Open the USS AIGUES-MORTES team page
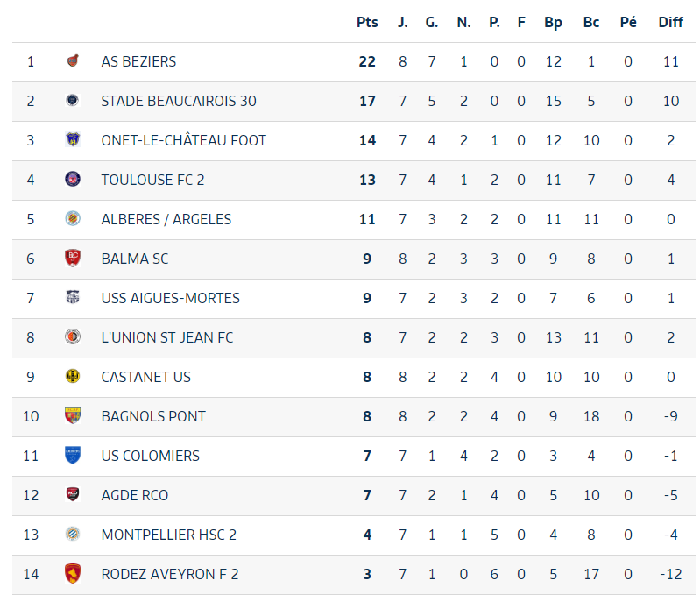 point(171,298)
